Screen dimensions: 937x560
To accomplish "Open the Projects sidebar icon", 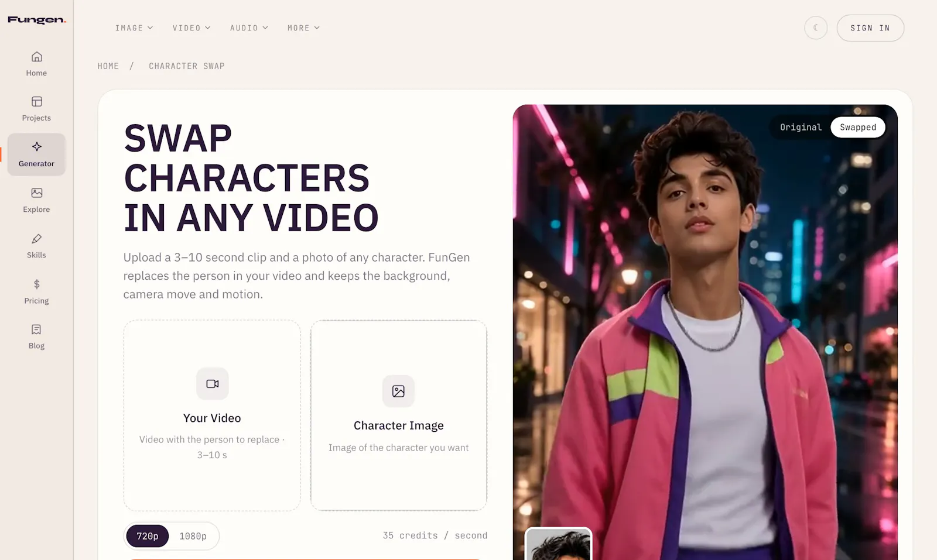I will point(36,102).
